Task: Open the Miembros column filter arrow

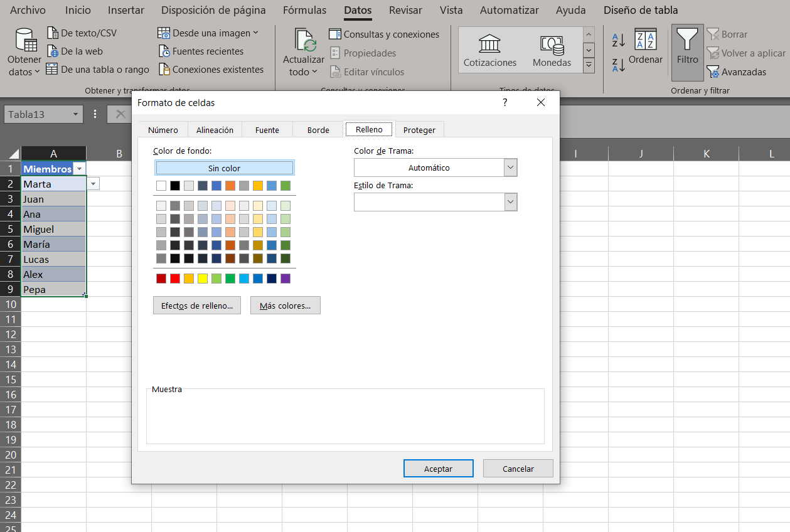Action: pos(79,169)
